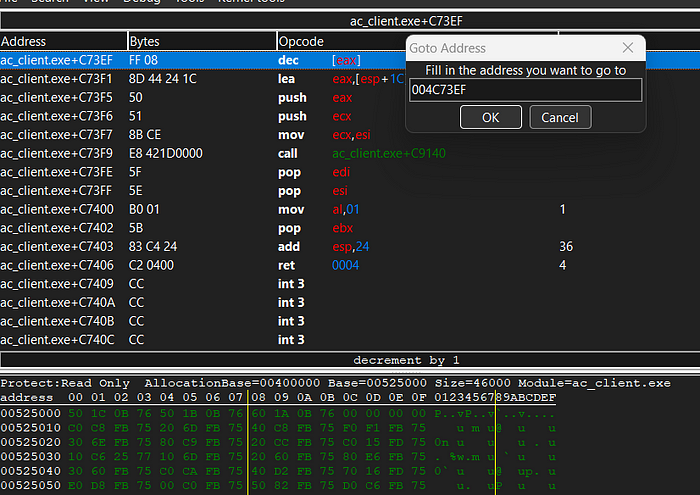
Task: Click the comment value 36
Action: (x=566, y=247)
